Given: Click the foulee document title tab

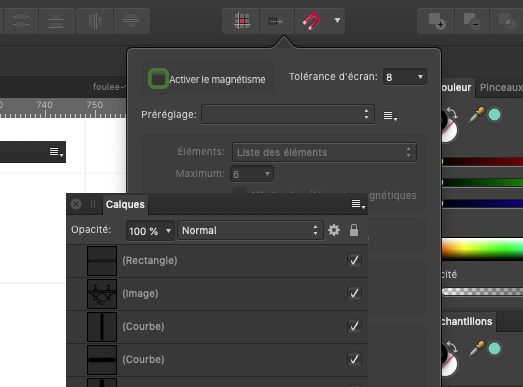Looking at the screenshot, I should [x=109, y=87].
